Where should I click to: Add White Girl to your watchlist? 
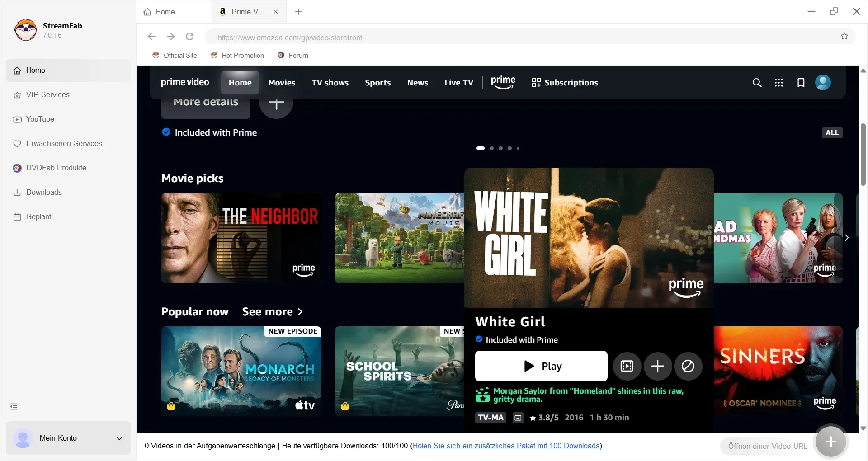[657, 366]
